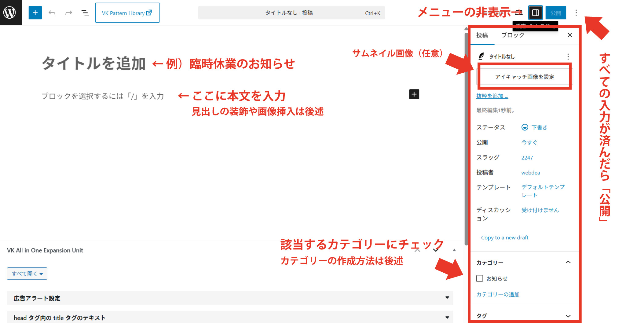Switch to the ブロック tab
The image size is (644, 323).
[x=513, y=35]
